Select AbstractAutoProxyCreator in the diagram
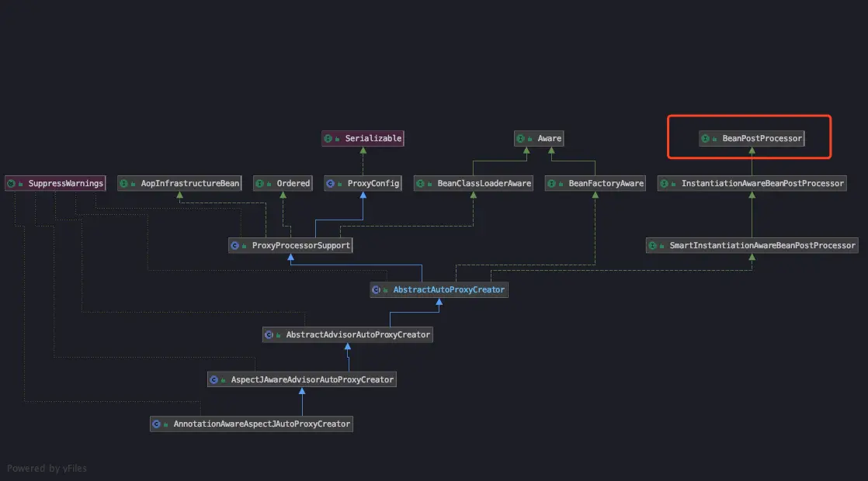This screenshot has width=868, height=481. [x=439, y=289]
